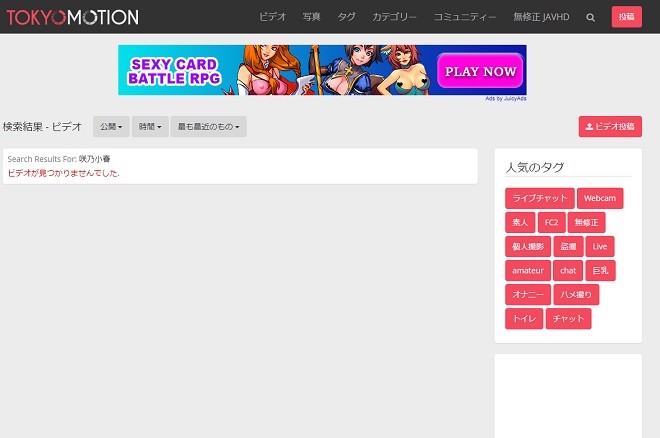Viewport: 660px width, 438px height.
Task: Pick the amateur tag
Action: (527, 271)
